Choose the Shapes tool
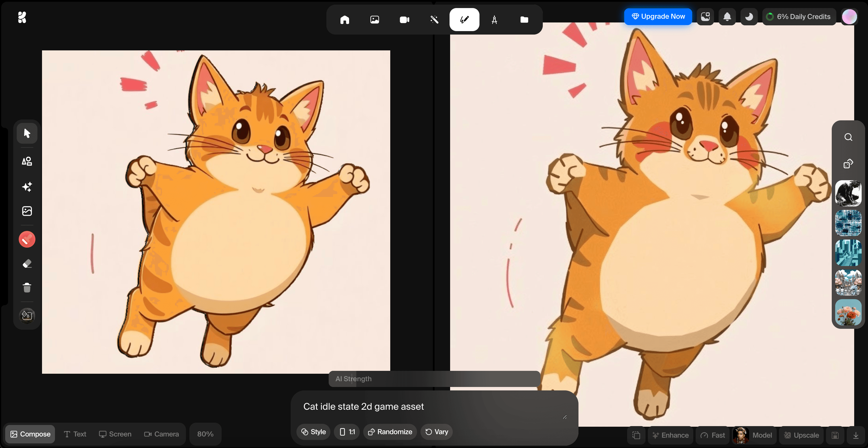Image resolution: width=868 pixels, height=448 pixels. coord(27,161)
